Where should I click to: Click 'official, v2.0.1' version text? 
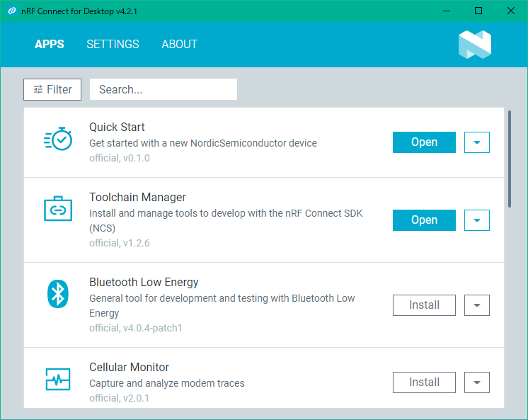click(x=119, y=398)
